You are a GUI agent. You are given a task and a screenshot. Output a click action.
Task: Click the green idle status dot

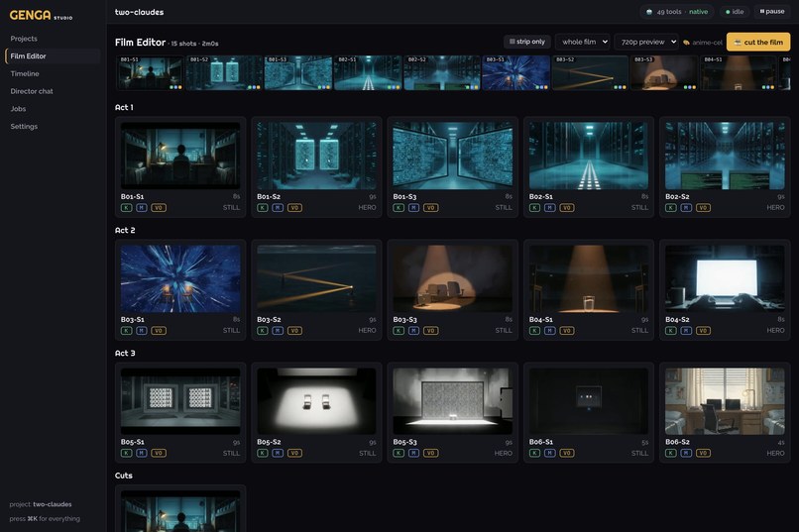(x=728, y=12)
